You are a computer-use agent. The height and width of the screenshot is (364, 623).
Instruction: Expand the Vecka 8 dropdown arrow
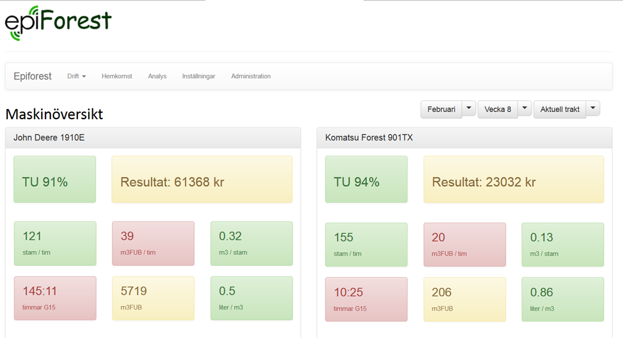(x=525, y=108)
